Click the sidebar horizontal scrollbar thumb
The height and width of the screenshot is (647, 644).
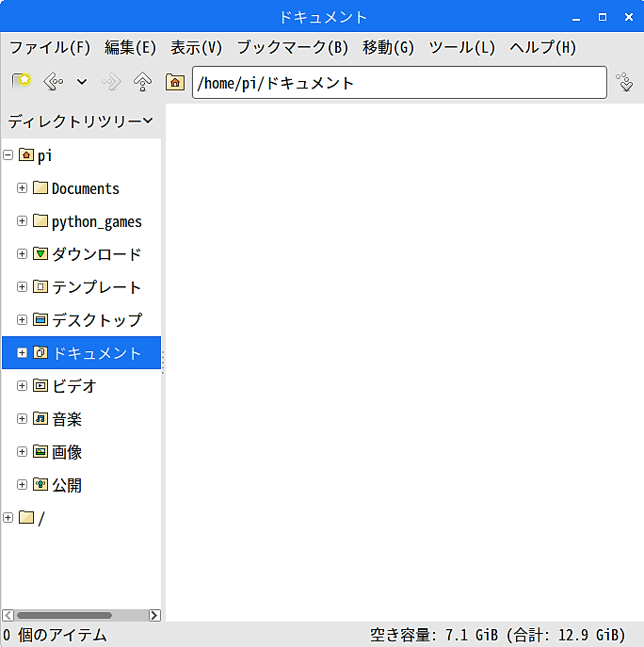point(64,615)
